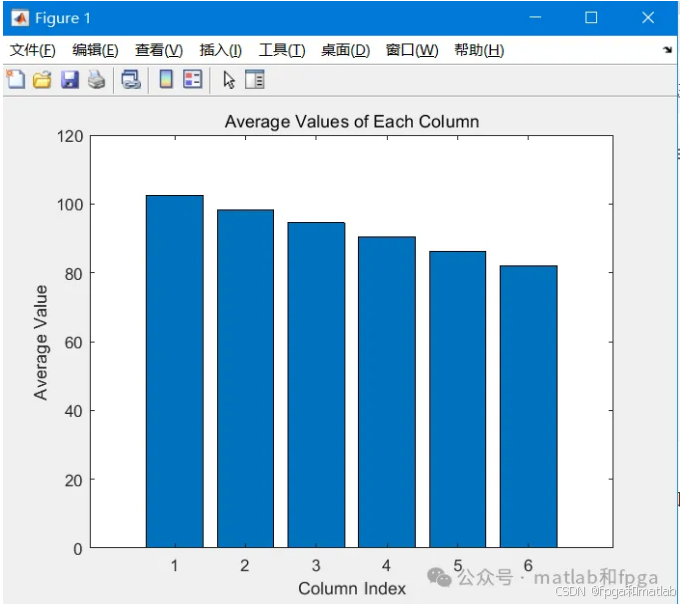
Task: Open the 帮助(H) menu
Action: (479, 50)
